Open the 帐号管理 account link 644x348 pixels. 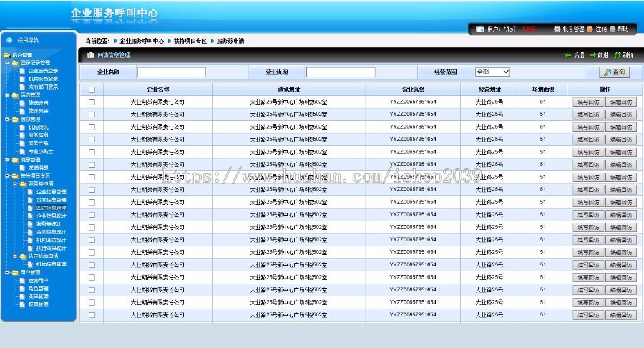click(573, 29)
